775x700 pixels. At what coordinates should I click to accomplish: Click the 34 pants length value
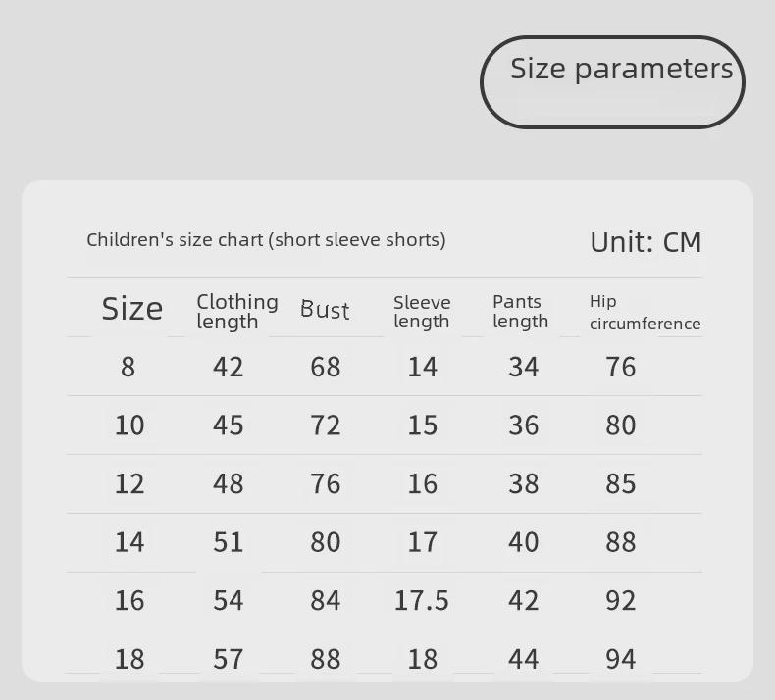click(x=523, y=367)
